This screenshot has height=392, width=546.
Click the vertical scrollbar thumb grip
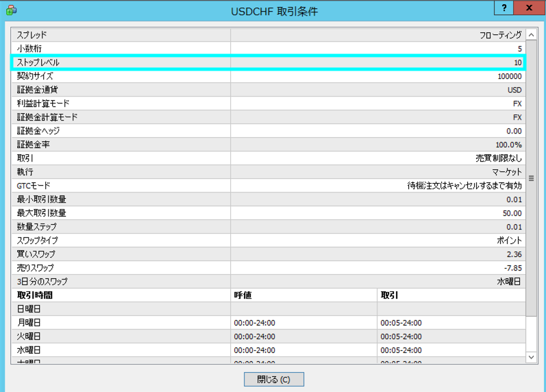tap(531, 178)
